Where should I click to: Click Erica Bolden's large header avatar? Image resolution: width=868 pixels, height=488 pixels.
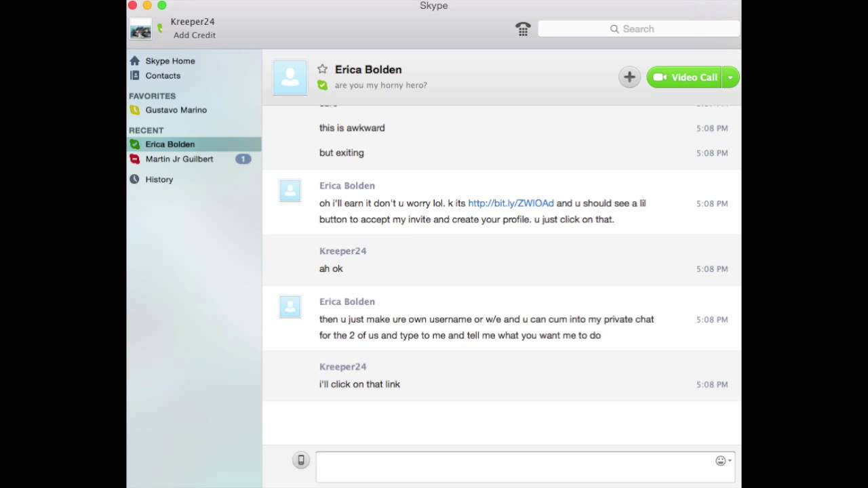[290, 77]
